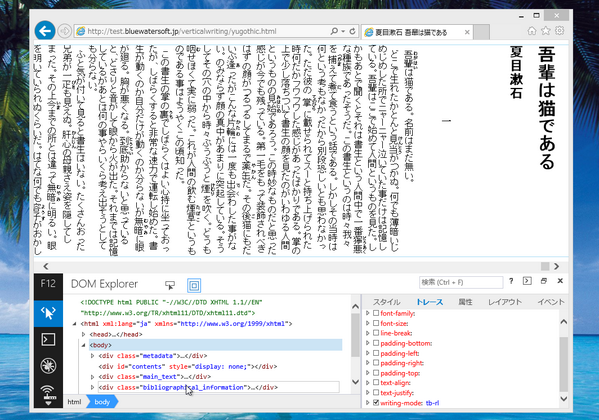This screenshot has width=599, height=420.
Task: Click the trace pane scrollbar down arrow
Action: point(564,398)
